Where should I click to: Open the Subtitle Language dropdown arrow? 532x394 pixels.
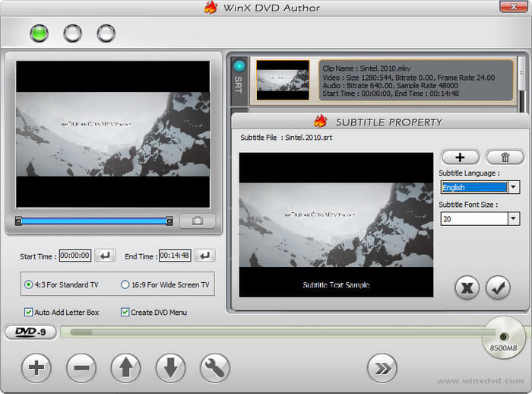click(513, 187)
